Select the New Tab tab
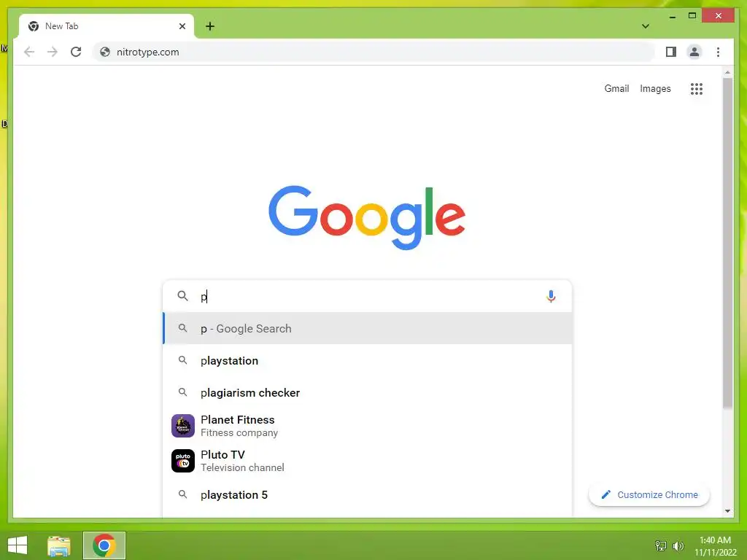The width and height of the screenshot is (747, 560). 107,26
